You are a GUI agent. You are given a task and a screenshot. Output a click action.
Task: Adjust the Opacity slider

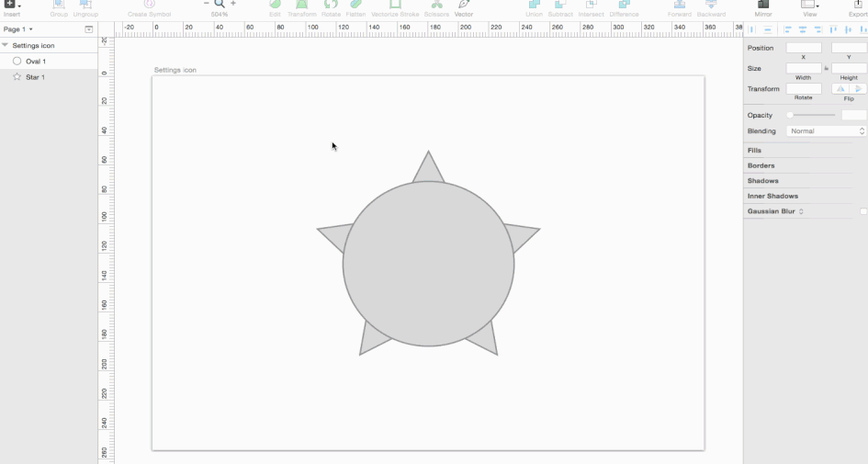[812, 115]
